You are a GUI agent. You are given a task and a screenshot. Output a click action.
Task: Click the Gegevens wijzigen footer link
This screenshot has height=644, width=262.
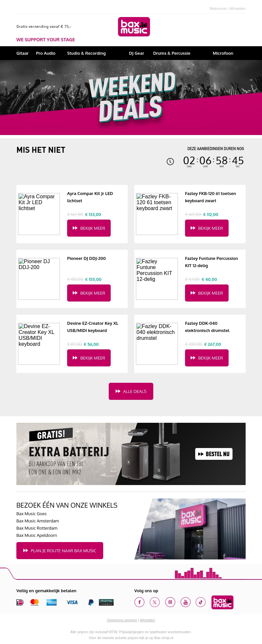coord(122,620)
